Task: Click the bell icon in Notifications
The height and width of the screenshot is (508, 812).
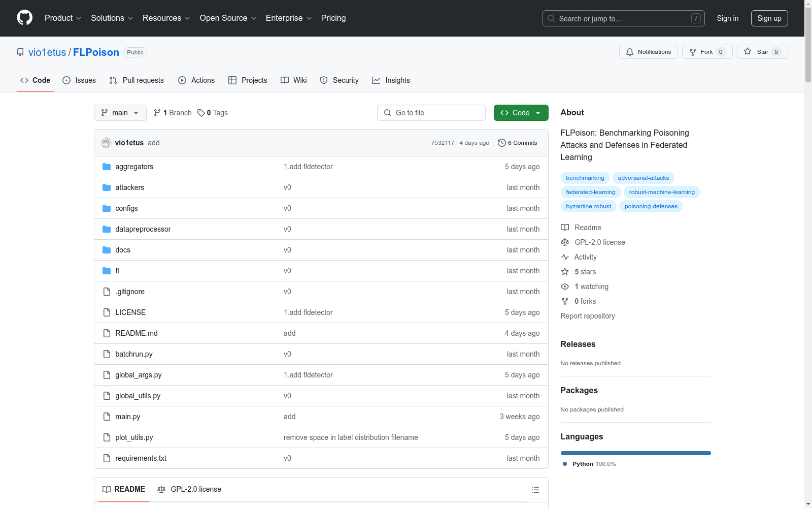Action: click(x=630, y=52)
